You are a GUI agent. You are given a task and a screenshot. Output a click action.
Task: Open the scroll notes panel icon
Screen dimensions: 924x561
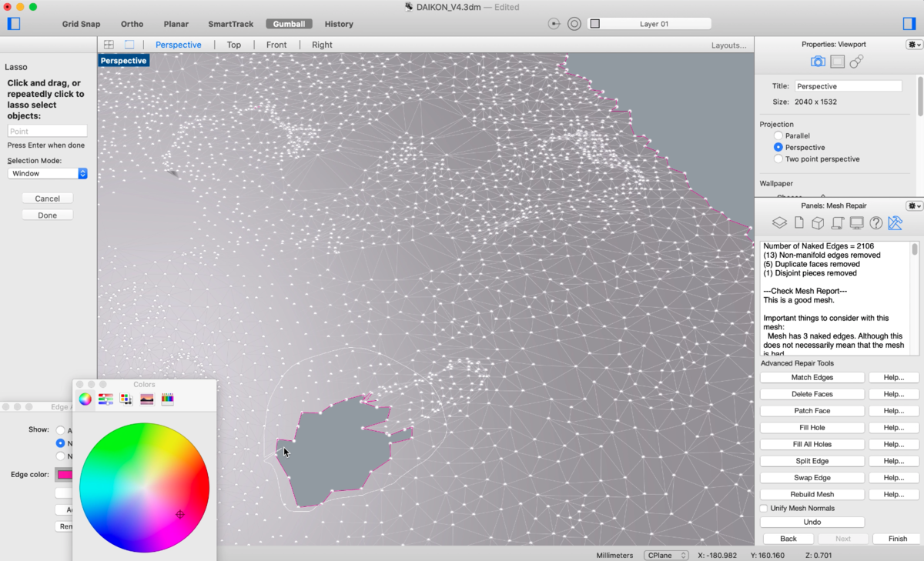(x=838, y=223)
